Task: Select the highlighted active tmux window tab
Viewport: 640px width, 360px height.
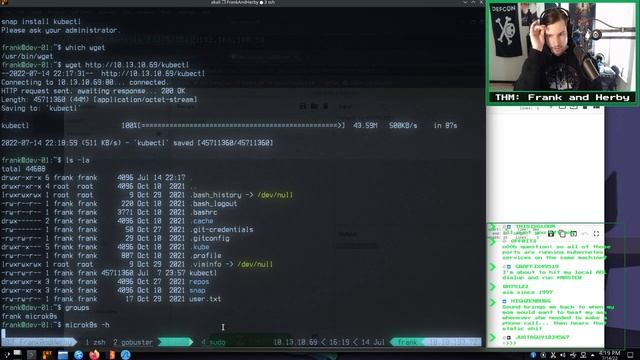Action: click(175, 342)
